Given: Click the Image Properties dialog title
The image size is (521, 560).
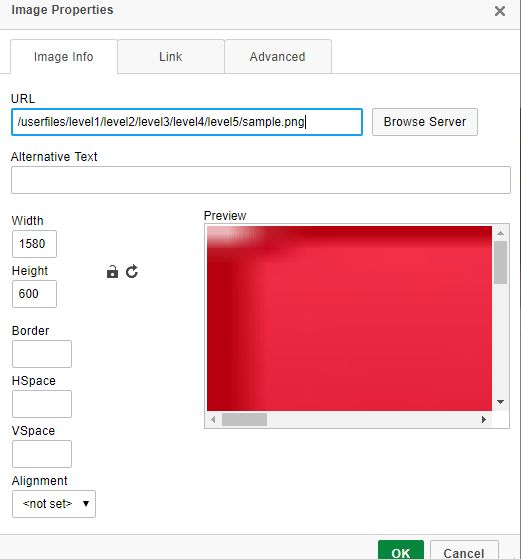Looking at the screenshot, I should pyautogui.click(x=62, y=10).
